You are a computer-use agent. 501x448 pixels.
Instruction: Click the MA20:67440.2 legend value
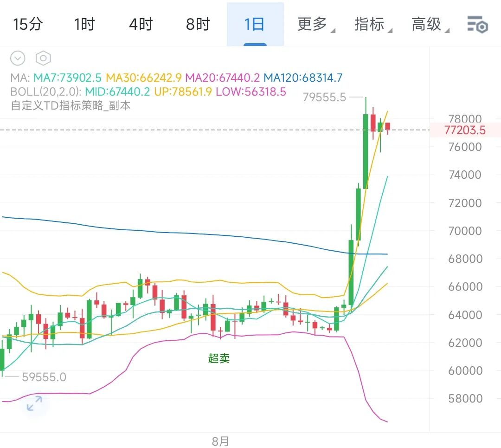click(x=223, y=78)
